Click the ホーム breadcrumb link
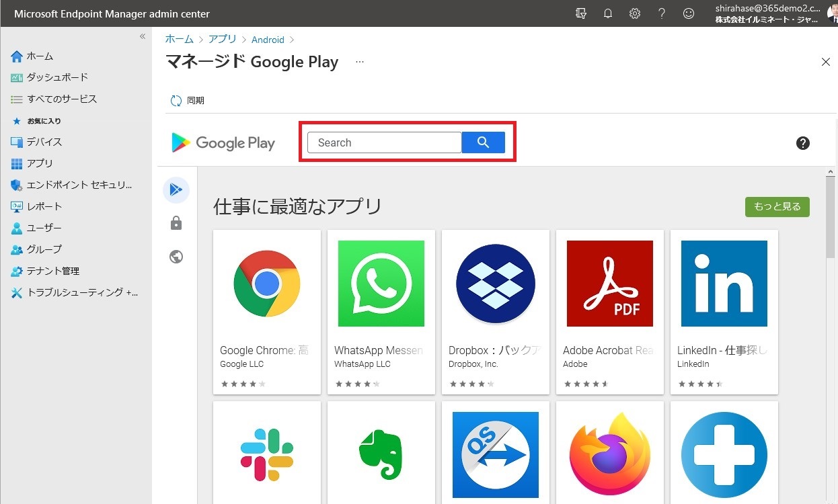 click(180, 40)
